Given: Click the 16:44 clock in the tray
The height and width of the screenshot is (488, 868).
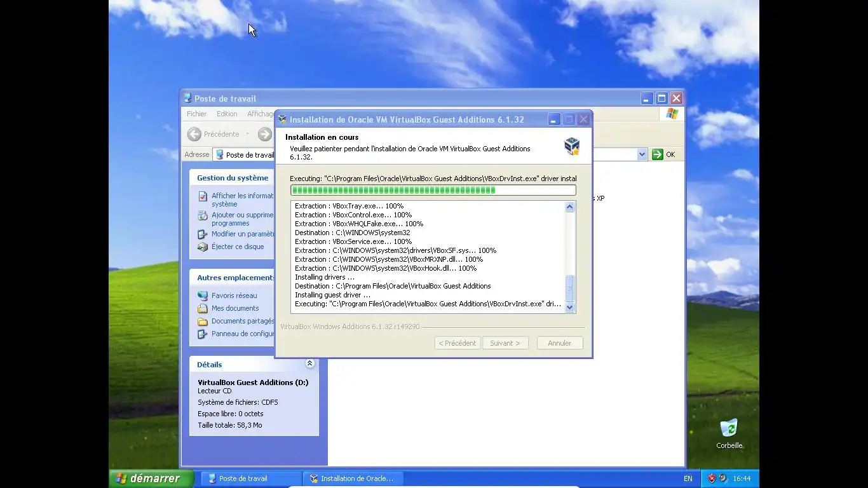Looking at the screenshot, I should pyautogui.click(x=742, y=478).
